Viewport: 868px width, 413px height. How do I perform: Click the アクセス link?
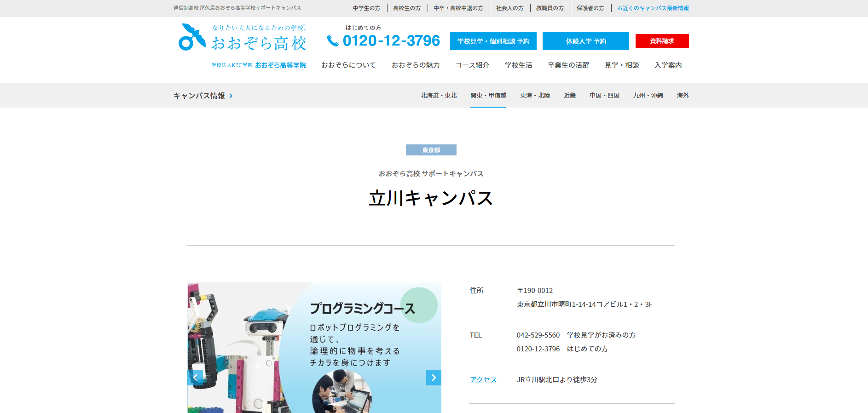click(483, 380)
